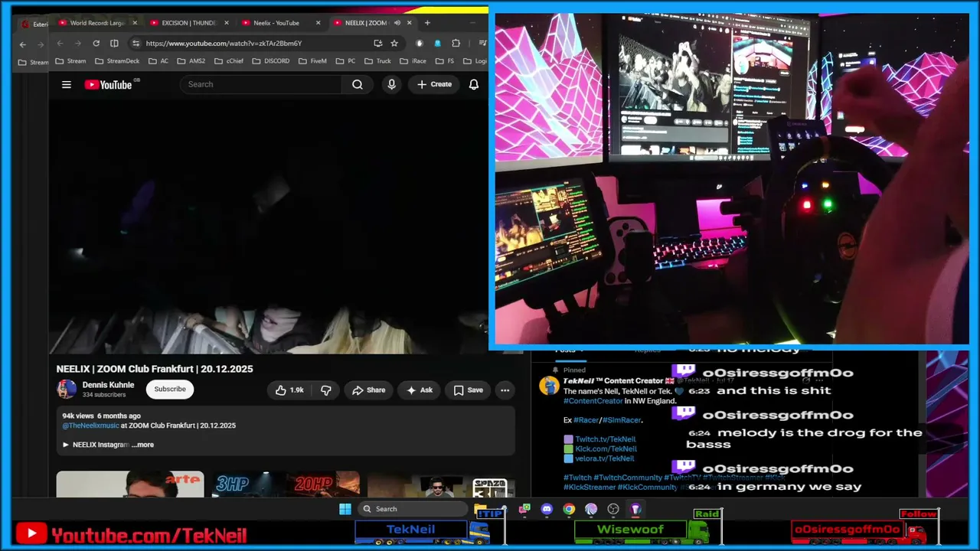980x551 pixels.
Task: Open the install app icon in address bar
Action: (378, 44)
